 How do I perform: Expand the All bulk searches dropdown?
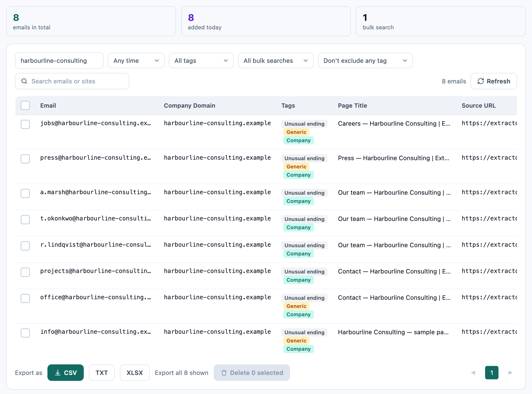click(276, 61)
